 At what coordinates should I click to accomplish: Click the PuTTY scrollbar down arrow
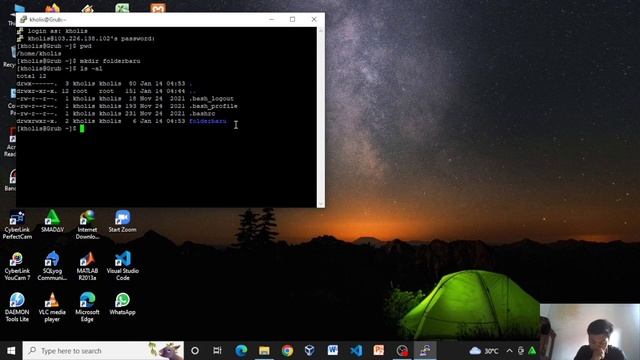pyautogui.click(x=321, y=204)
